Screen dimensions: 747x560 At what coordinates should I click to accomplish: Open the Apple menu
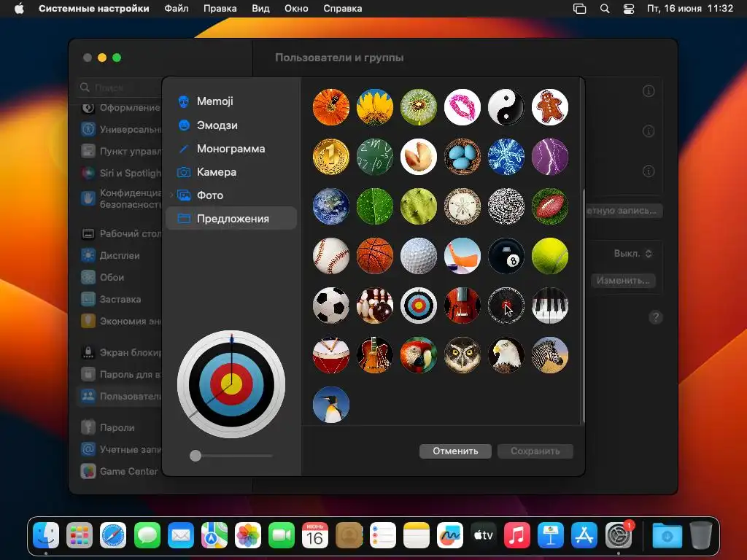19,9
